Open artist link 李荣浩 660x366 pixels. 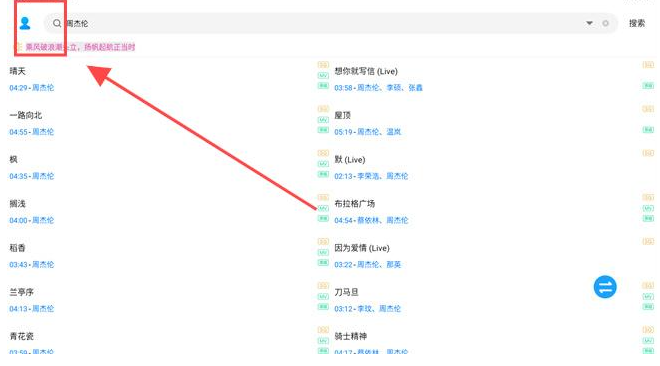[x=368, y=176]
